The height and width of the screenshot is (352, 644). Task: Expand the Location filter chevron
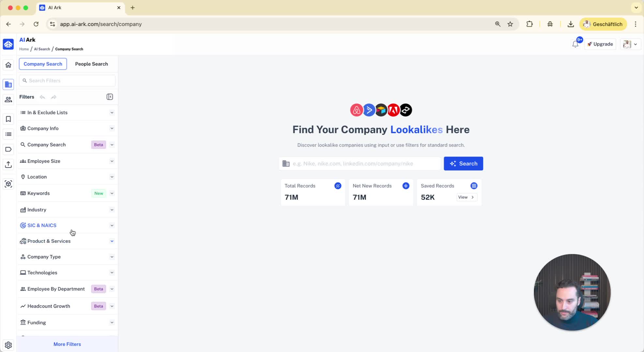pos(112,177)
